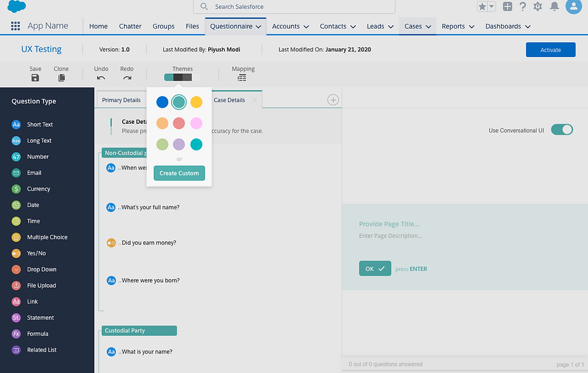Expand the Accounts tab dropdown
This screenshot has height=373, width=588.
[306, 27]
